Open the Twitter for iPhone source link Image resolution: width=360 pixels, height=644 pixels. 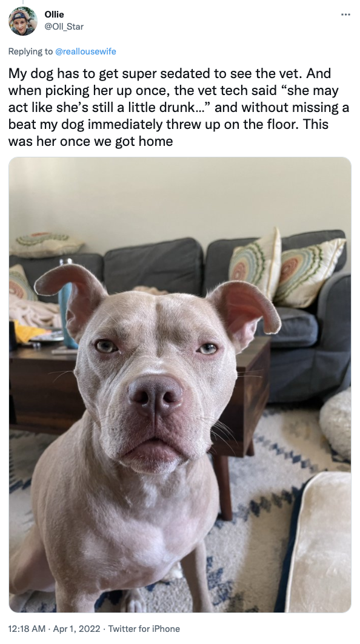[144, 629]
